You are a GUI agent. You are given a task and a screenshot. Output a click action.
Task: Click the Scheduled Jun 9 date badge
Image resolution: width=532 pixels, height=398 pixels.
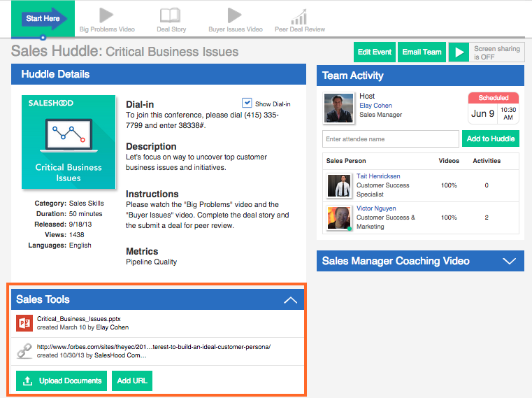pos(494,108)
